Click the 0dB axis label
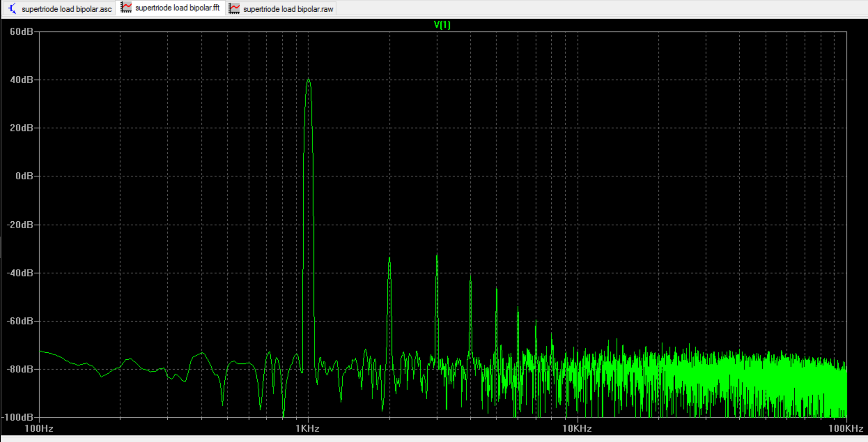This screenshot has height=442, width=868. click(24, 176)
